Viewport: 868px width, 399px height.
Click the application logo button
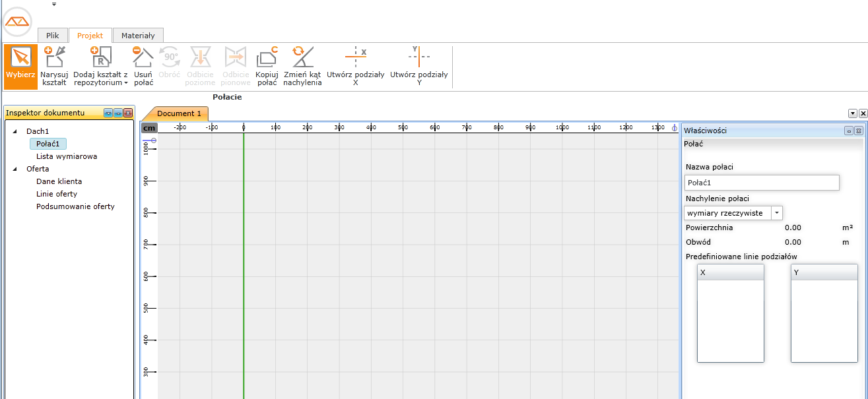point(17,22)
